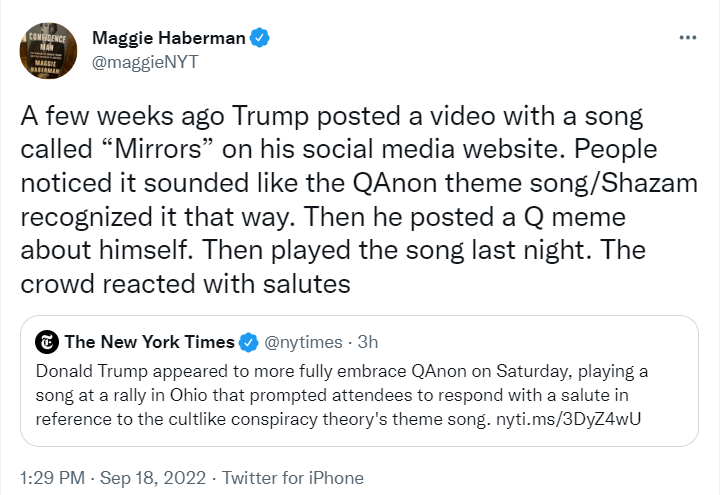Open the three-dot More options menu
The width and height of the screenshot is (724, 495).
tap(688, 37)
